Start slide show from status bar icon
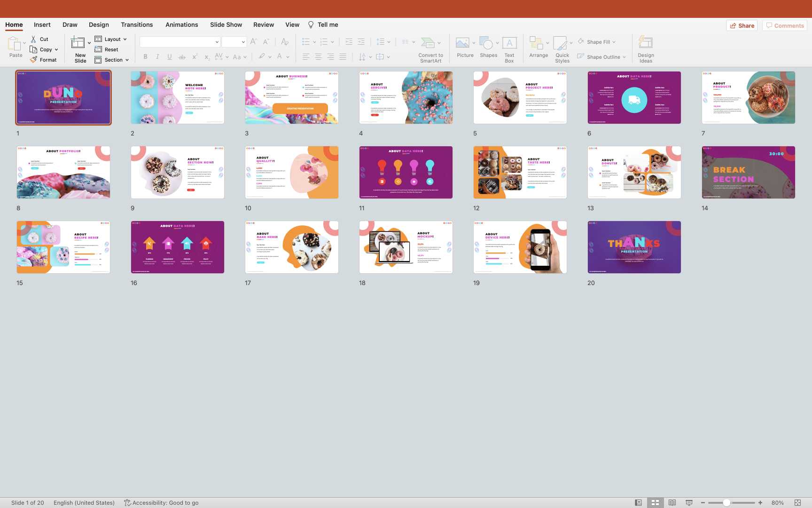Viewport: 812px width, 508px height. 689,502
